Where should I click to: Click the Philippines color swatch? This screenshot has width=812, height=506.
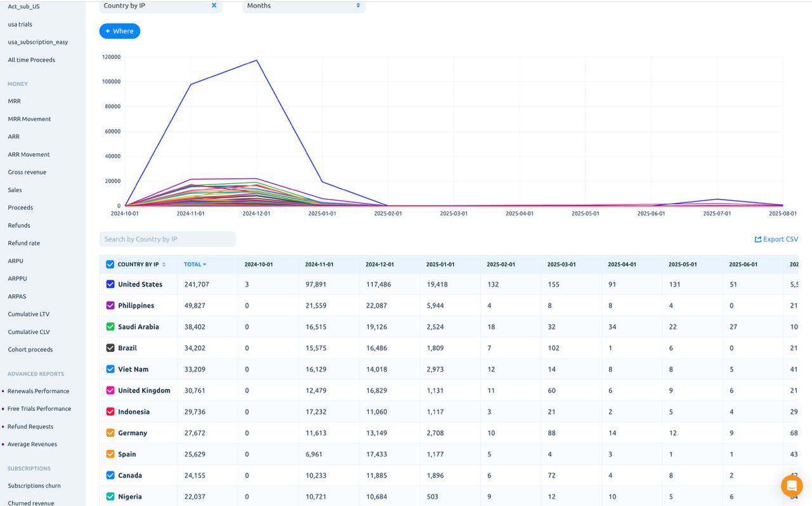pyautogui.click(x=110, y=305)
